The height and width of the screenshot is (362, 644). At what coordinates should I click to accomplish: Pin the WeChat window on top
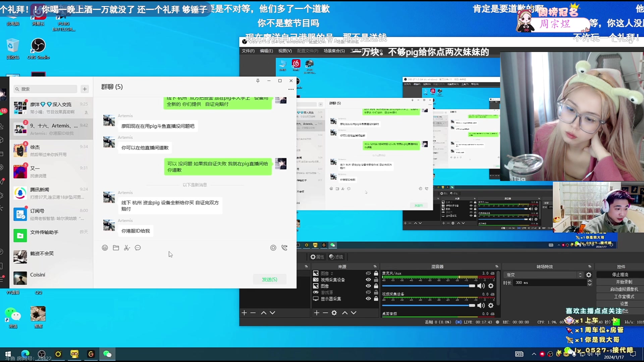[258, 81]
